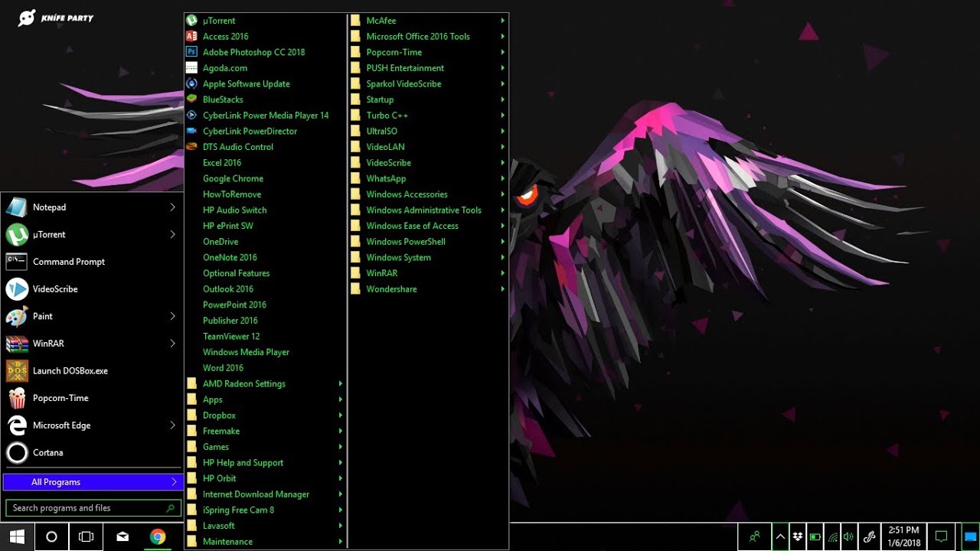Image resolution: width=980 pixels, height=551 pixels.
Task: Launch Word 2016 from programs list
Action: tap(265, 368)
